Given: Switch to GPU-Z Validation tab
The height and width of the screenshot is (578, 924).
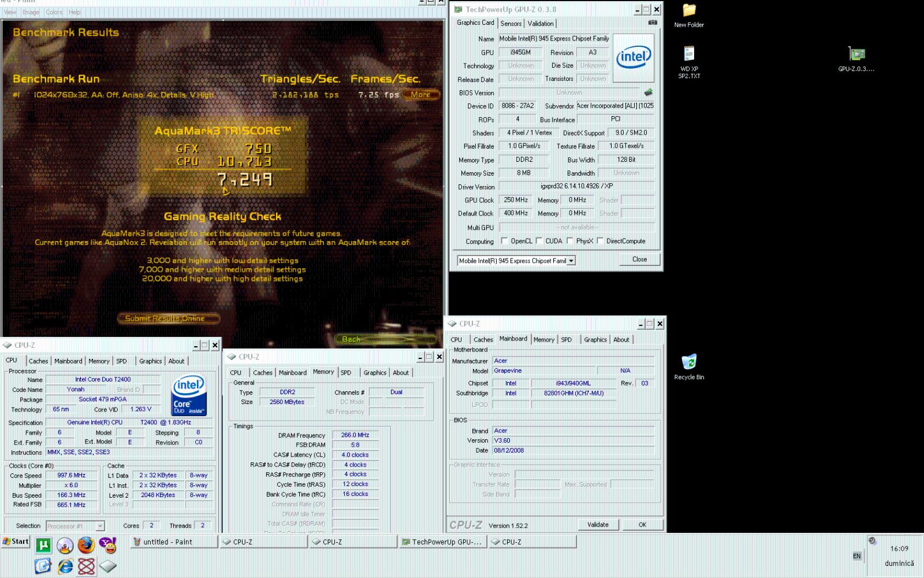Looking at the screenshot, I should tap(541, 24).
